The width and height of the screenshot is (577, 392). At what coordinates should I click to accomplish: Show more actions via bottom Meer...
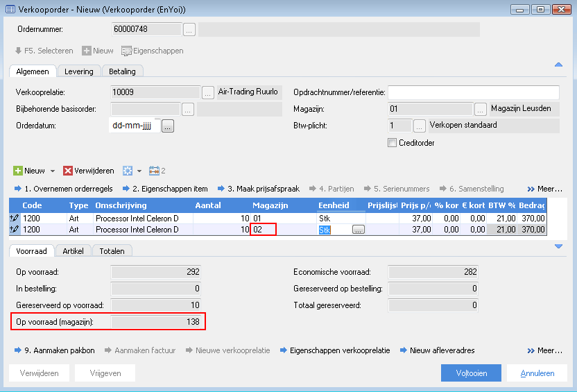click(x=545, y=350)
